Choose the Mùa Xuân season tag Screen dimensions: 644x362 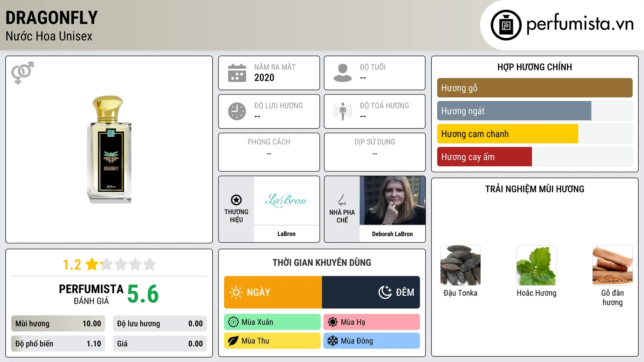pyautogui.click(x=272, y=322)
